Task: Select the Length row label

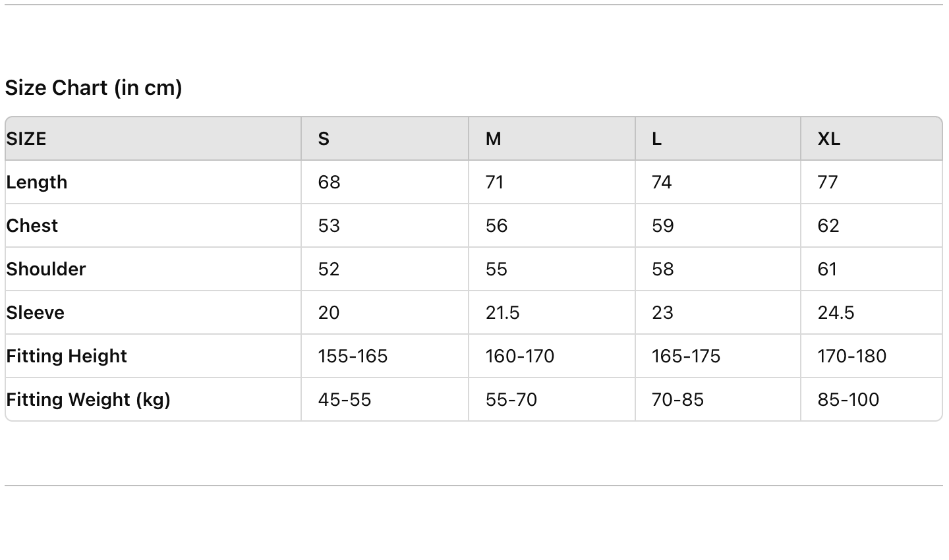Action: (37, 182)
